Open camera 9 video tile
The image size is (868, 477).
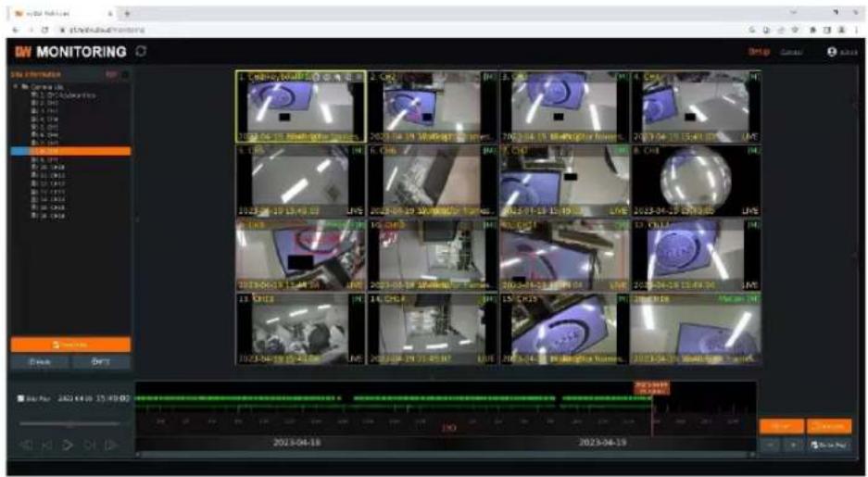tap(300, 255)
